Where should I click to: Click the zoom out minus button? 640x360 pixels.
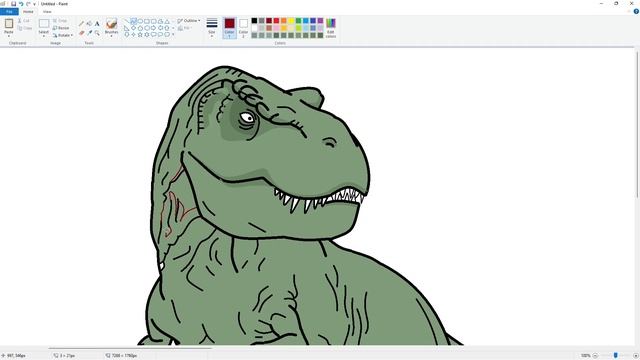coord(595,356)
